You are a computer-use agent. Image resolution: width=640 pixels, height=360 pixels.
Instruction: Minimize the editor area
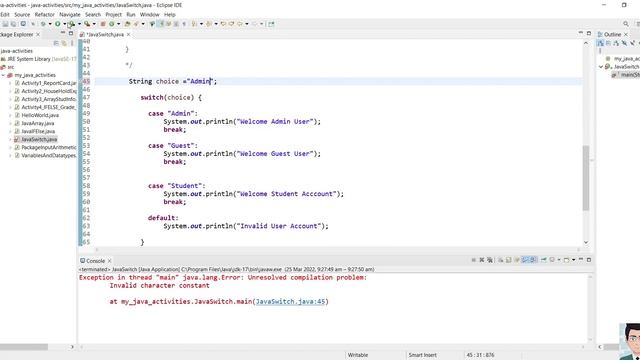581,33
